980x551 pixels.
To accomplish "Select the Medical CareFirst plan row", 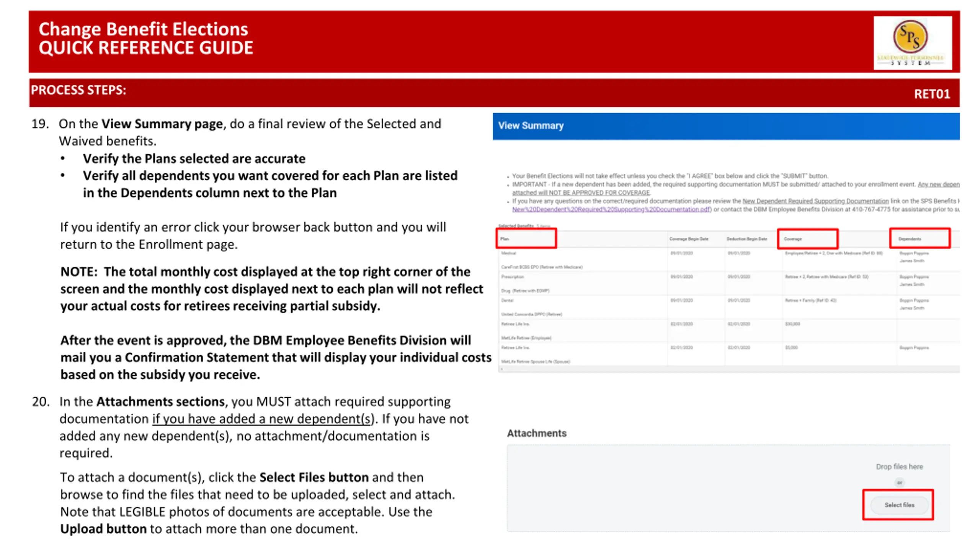I will (729, 260).
